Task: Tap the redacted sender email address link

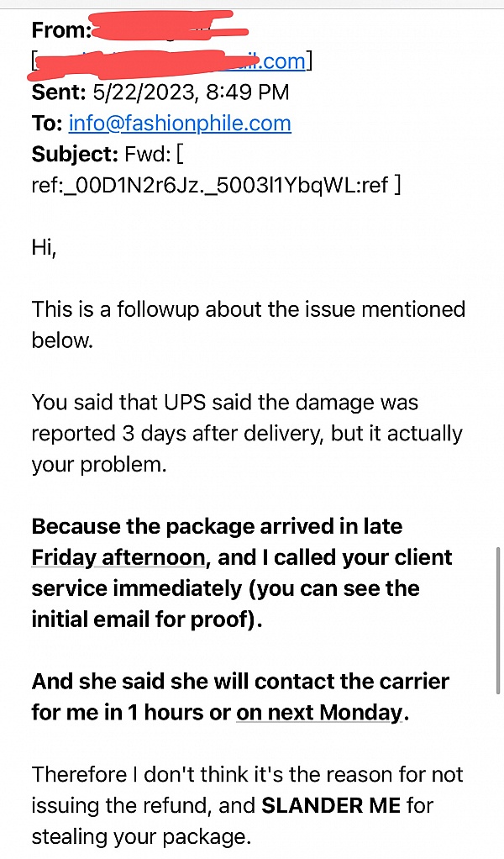Action: point(168,61)
